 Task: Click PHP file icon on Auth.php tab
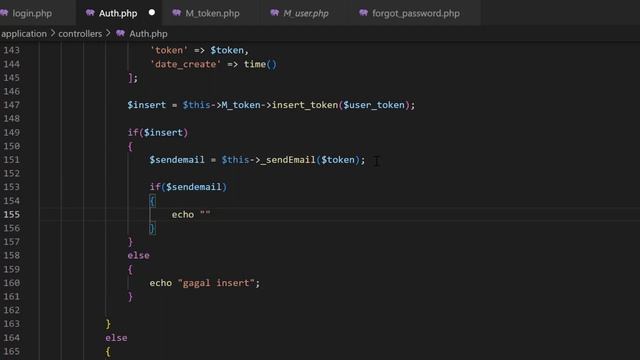(90, 13)
